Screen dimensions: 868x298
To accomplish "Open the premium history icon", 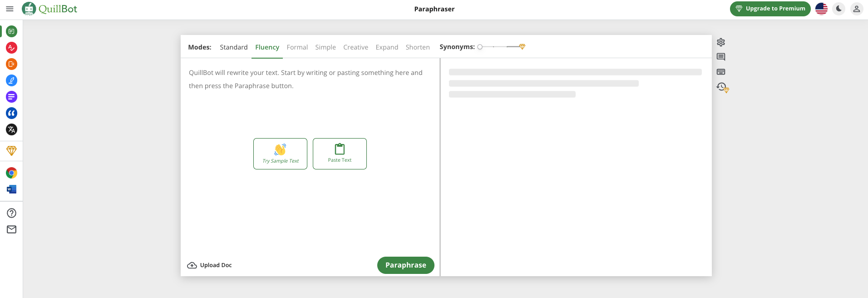I will point(722,87).
